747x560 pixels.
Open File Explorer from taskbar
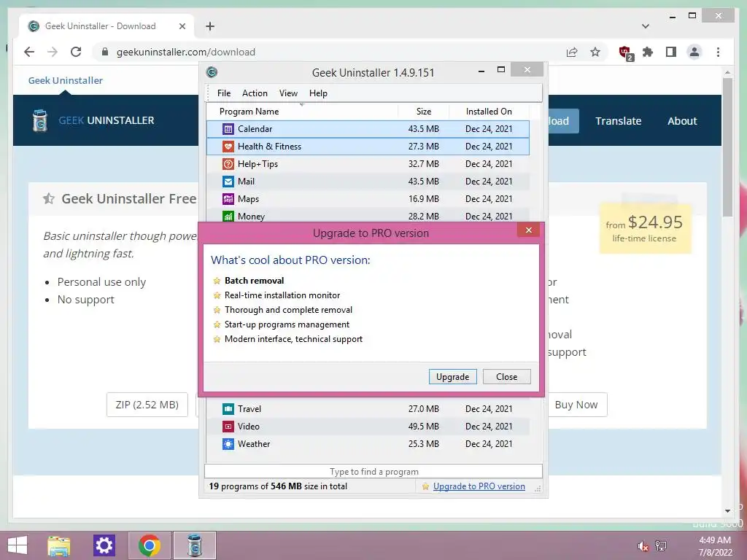[x=58, y=545]
